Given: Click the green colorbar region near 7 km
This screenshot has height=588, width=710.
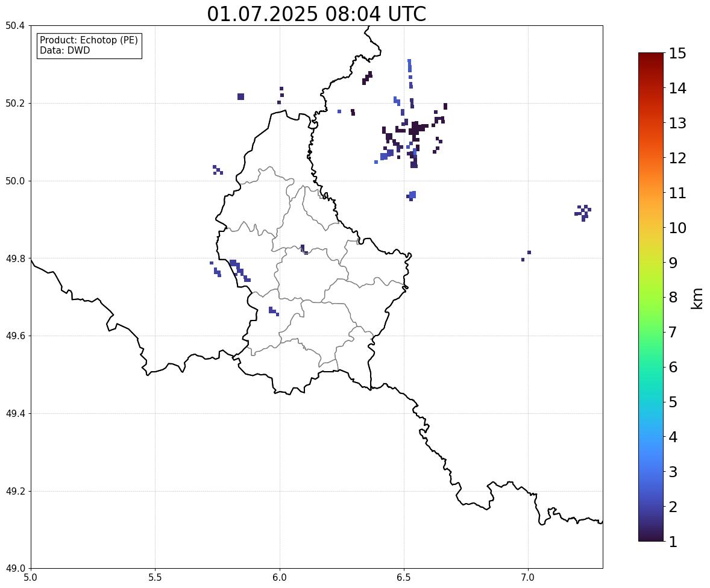Looking at the screenshot, I should pyautogui.click(x=651, y=332).
